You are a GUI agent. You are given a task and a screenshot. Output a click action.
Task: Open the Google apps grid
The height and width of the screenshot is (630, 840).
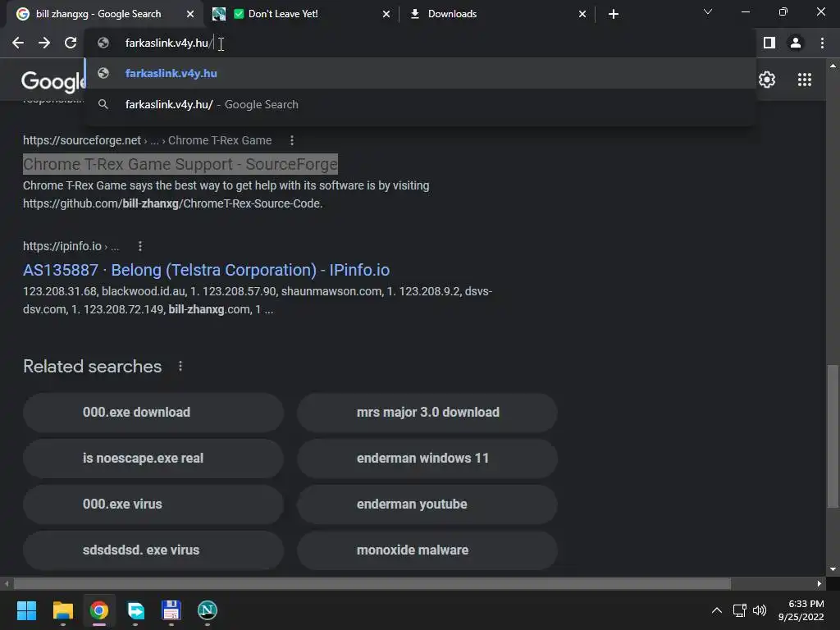tap(804, 80)
